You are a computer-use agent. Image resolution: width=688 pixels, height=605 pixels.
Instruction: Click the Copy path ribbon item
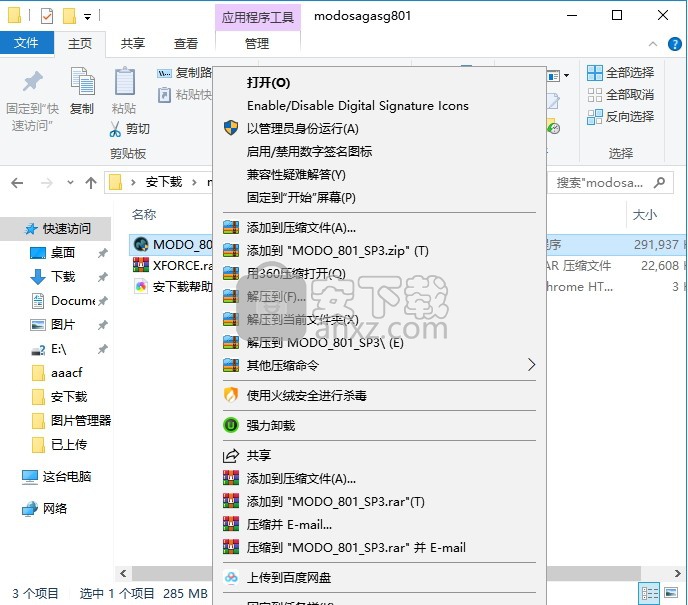tap(184, 73)
